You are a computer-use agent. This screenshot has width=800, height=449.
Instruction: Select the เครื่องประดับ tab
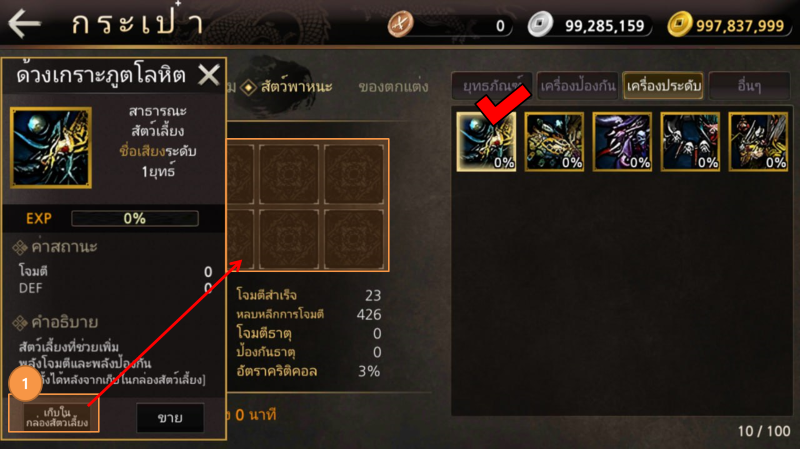[663, 86]
